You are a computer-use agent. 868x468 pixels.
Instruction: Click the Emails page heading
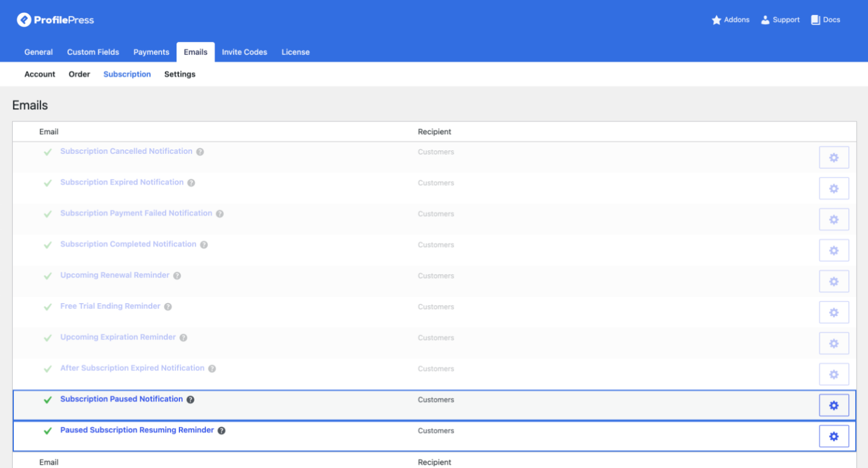click(30, 105)
